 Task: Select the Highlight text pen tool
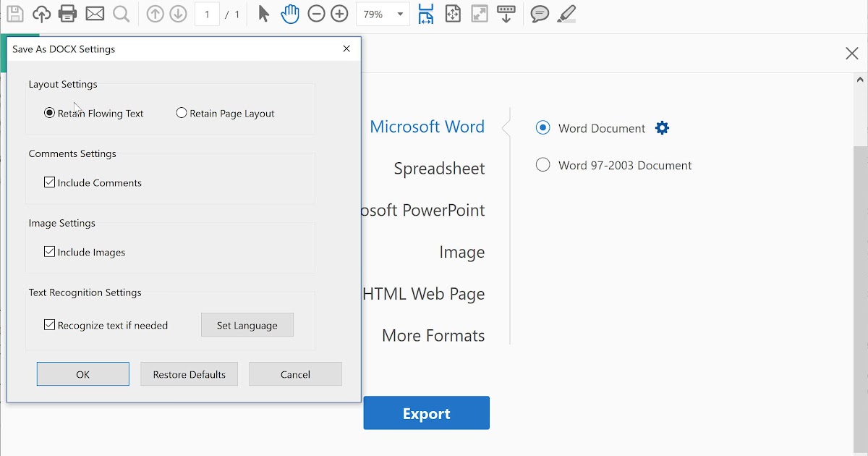[x=566, y=14]
